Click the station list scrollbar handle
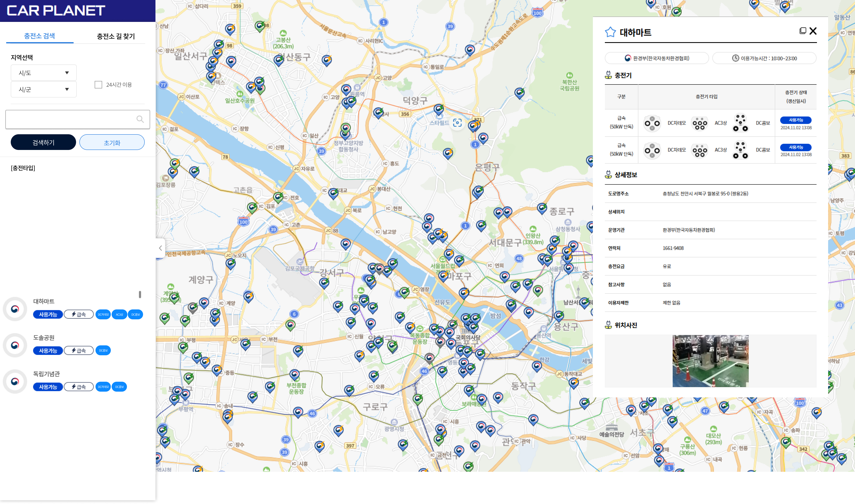This screenshot has width=855, height=504. 140,295
